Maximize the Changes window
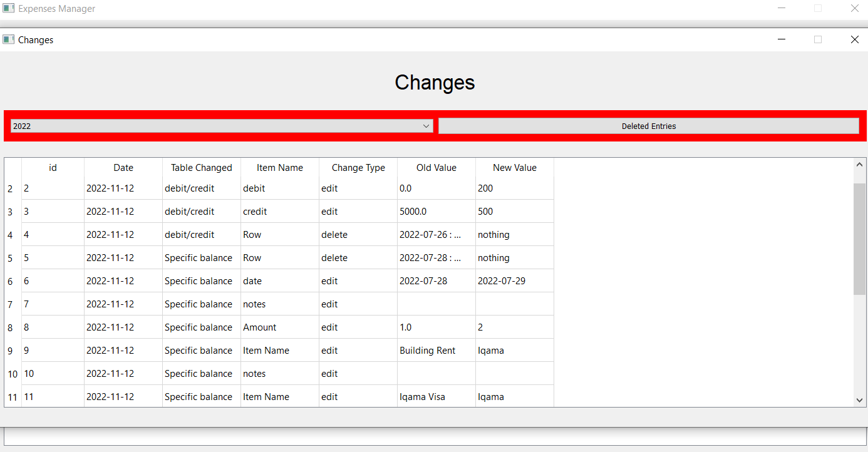This screenshot has height=452, width=868. pos(817,39)
